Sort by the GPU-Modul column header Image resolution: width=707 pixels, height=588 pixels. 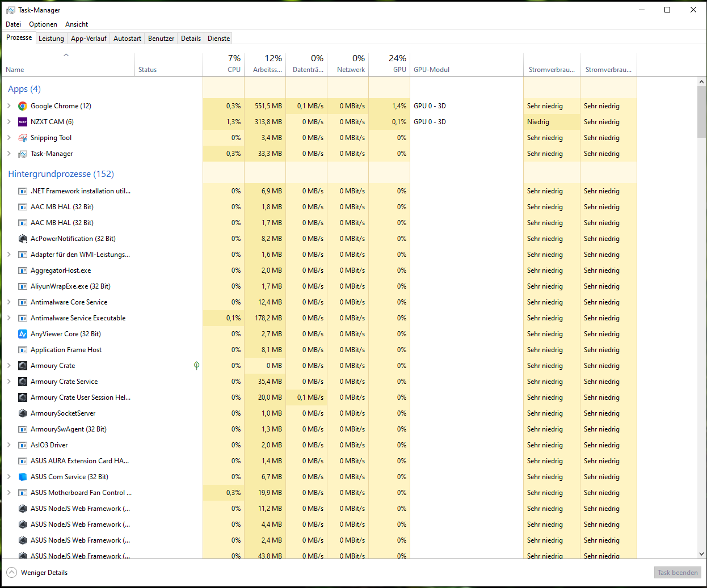[466, 64]
